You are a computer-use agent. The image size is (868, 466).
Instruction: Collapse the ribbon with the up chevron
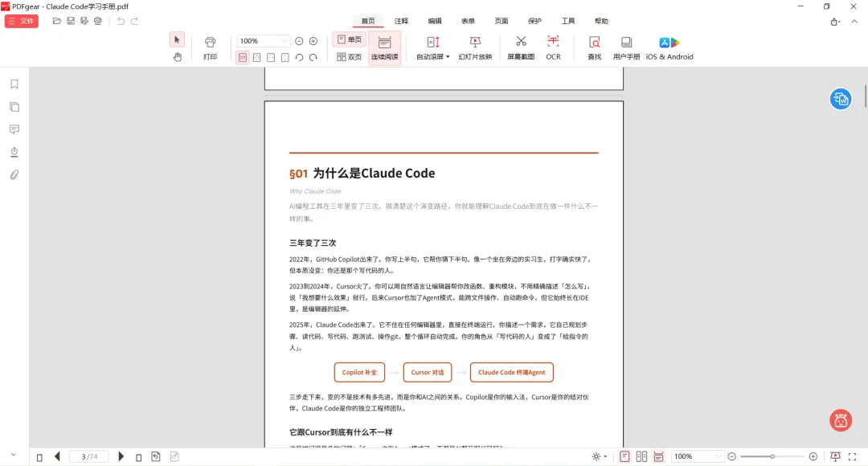click(x=854, y=22)
